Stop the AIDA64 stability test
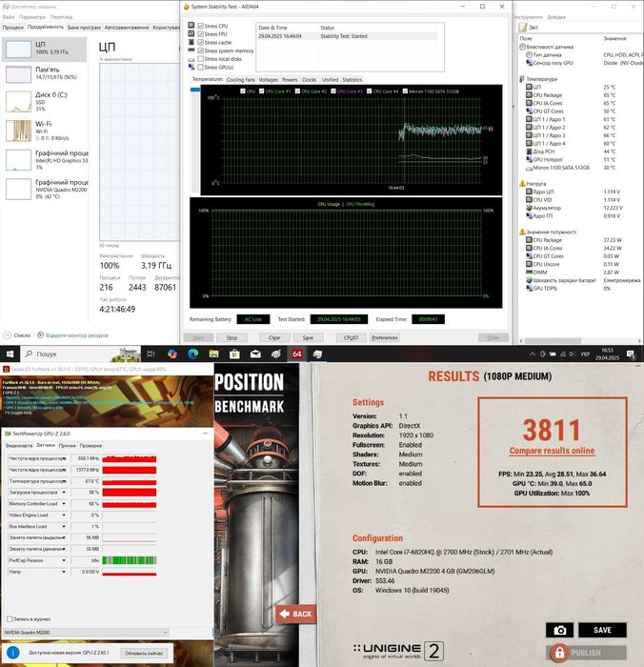The height and width of the screenshot is (667, 644). [x=231, y=337]
